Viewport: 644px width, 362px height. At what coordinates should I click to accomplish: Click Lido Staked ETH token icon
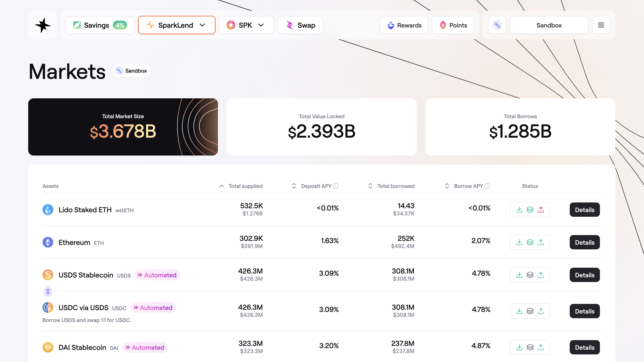[48, 210]
